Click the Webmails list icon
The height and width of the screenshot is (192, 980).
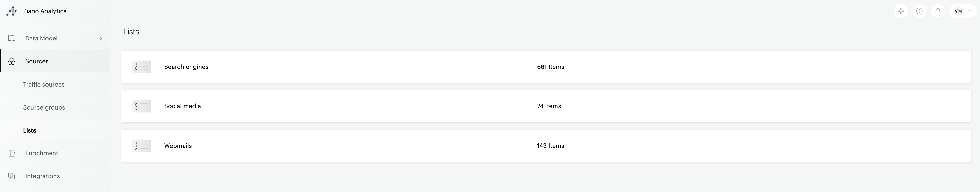point(141,146)
